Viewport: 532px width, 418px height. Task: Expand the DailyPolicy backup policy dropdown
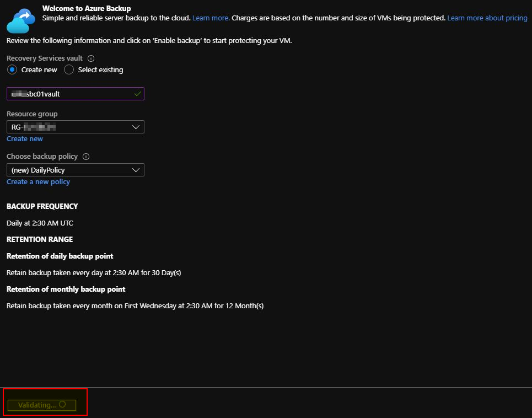(x=76, y=170)
